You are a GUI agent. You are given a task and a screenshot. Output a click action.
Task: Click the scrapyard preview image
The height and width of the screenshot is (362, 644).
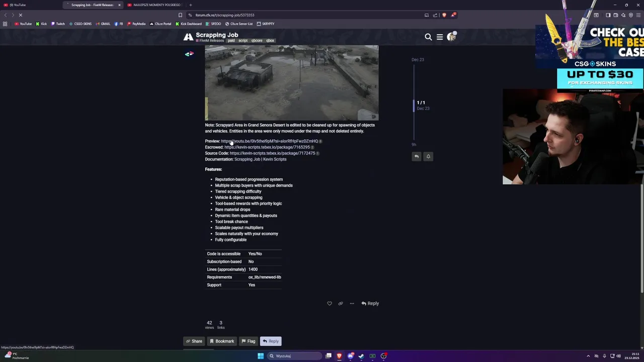click(x=291, y=83)
